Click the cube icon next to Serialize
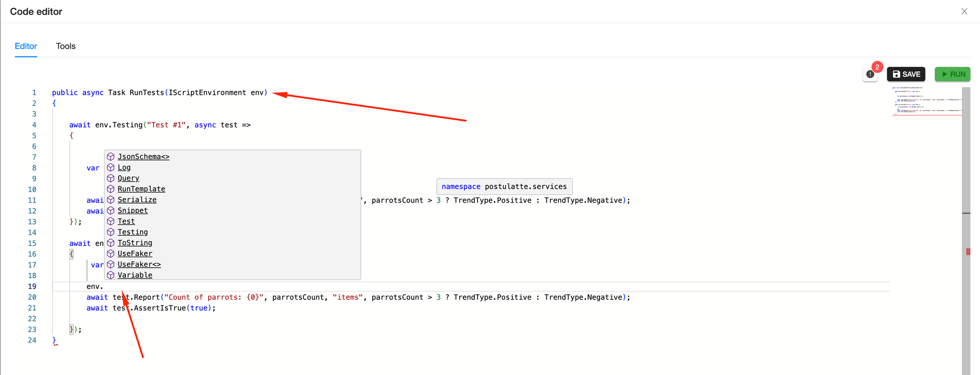Image resolution: width=980 pixels, height=375 pixels. click(111, 200)
